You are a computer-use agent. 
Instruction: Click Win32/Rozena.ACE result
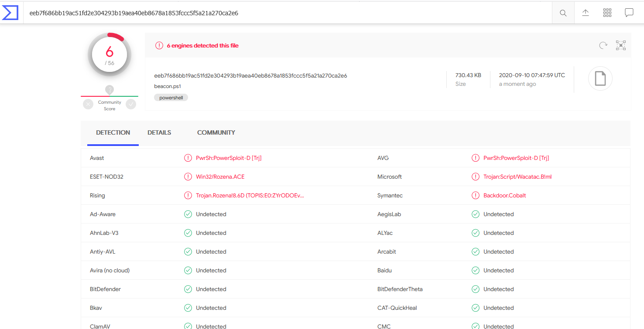(220, 177)
